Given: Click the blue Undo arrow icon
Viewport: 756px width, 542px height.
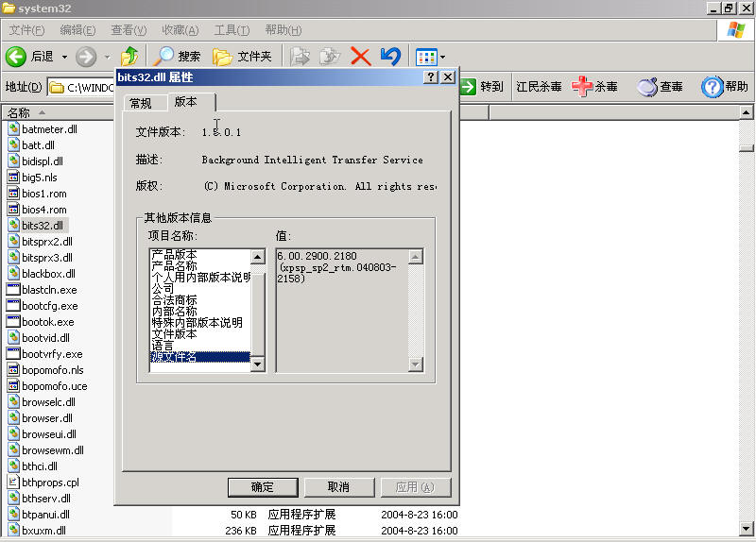Looking at the screenshot, I should [x=390, y=57].
